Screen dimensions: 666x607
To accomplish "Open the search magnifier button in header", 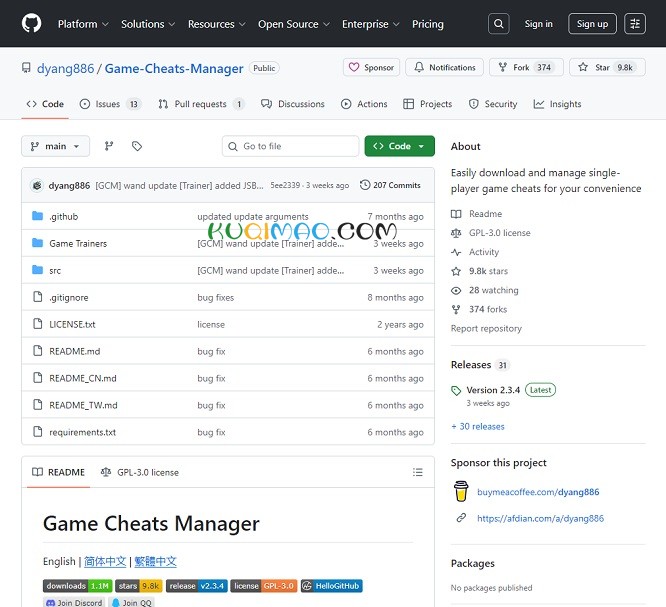I will click(499, 24).
